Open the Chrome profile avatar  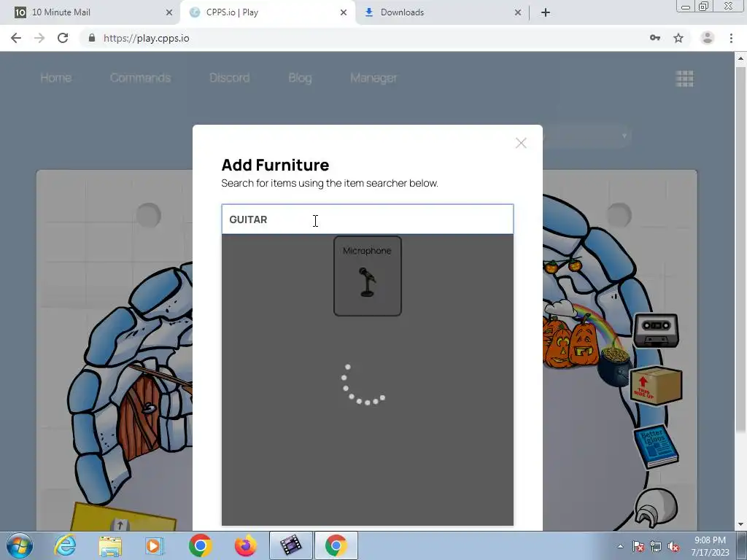pyautogui.click(x=708, y=38)
